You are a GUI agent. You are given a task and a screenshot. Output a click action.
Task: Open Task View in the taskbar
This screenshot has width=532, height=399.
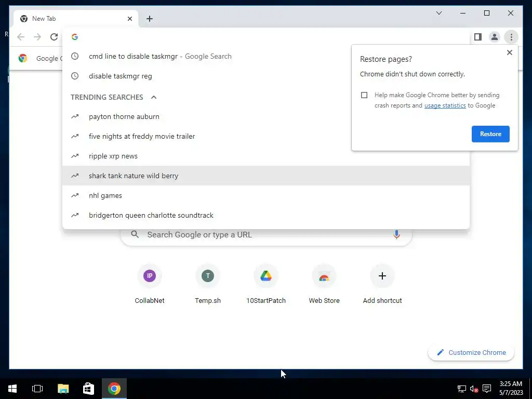(37, 389)
